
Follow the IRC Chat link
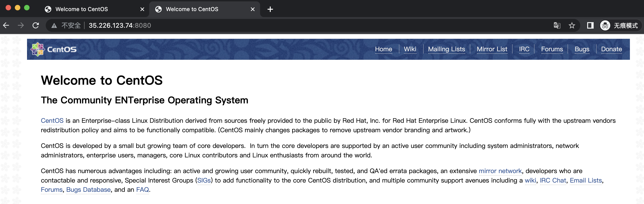pyautogui.click(x=553, y=180)
